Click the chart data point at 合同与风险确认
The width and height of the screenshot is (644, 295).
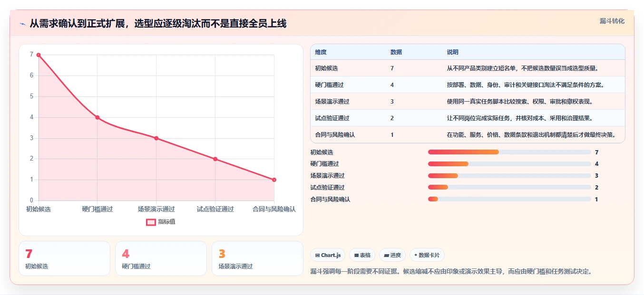tap(274, 180)
